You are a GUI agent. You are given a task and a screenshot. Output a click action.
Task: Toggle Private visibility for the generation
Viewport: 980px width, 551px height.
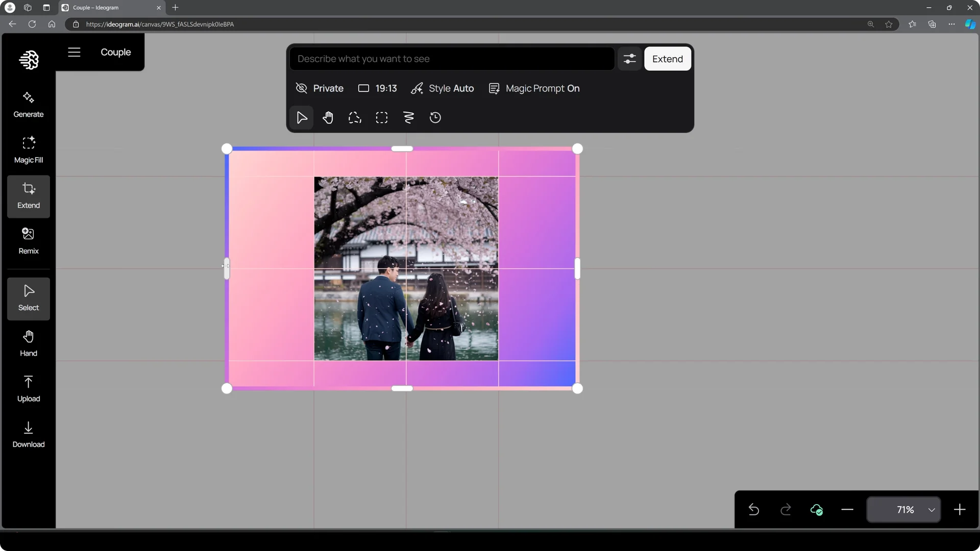coord(320,88)
